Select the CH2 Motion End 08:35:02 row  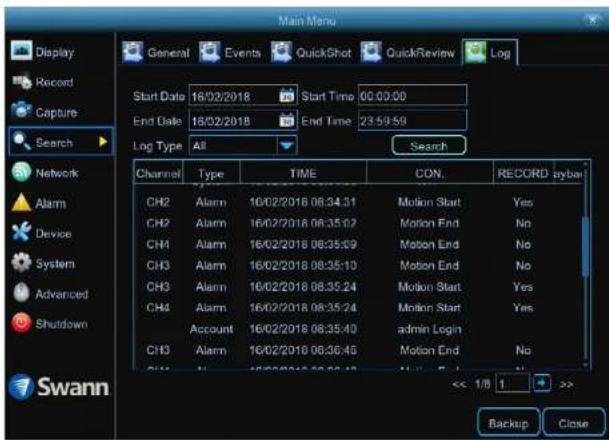(x=357, y=223)
